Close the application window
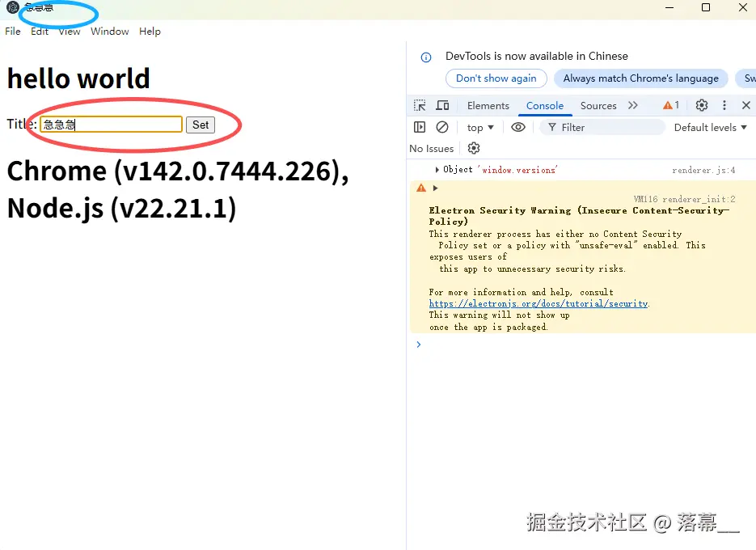The image size is (756, 550). [x=743, y=7]
